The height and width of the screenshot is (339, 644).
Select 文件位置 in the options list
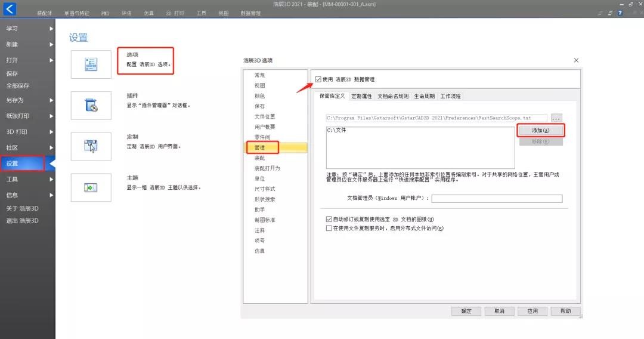coord(265,117)
